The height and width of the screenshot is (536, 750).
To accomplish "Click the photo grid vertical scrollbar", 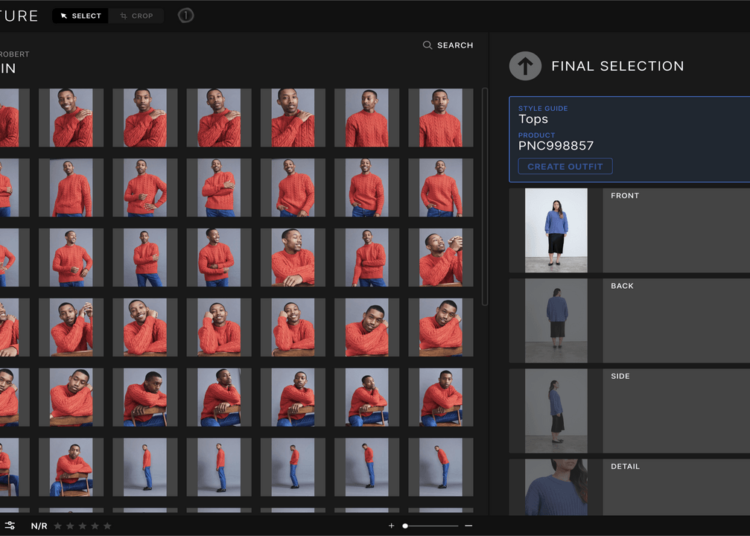I will [485, 196].
